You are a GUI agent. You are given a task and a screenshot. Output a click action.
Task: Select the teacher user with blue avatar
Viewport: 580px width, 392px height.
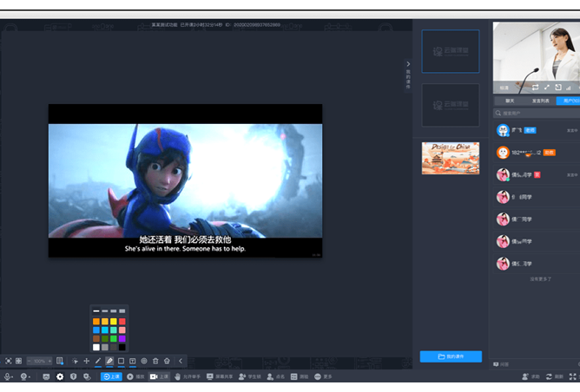pyautogui.click(x=537, y=130)
